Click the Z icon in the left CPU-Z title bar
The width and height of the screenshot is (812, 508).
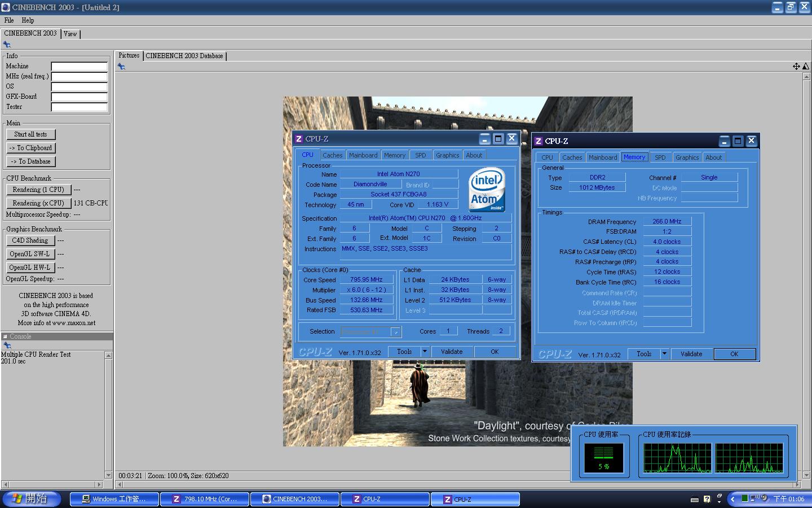(x=299, y=139)
